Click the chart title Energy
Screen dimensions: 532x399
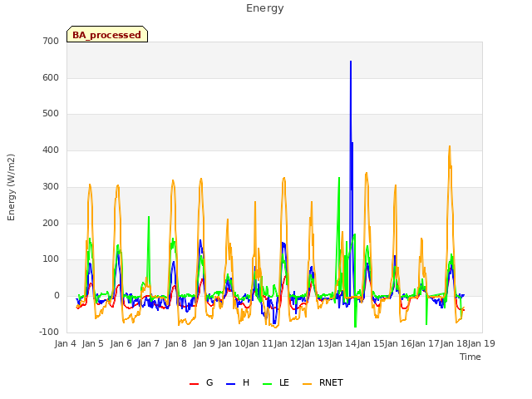[265, 8]
